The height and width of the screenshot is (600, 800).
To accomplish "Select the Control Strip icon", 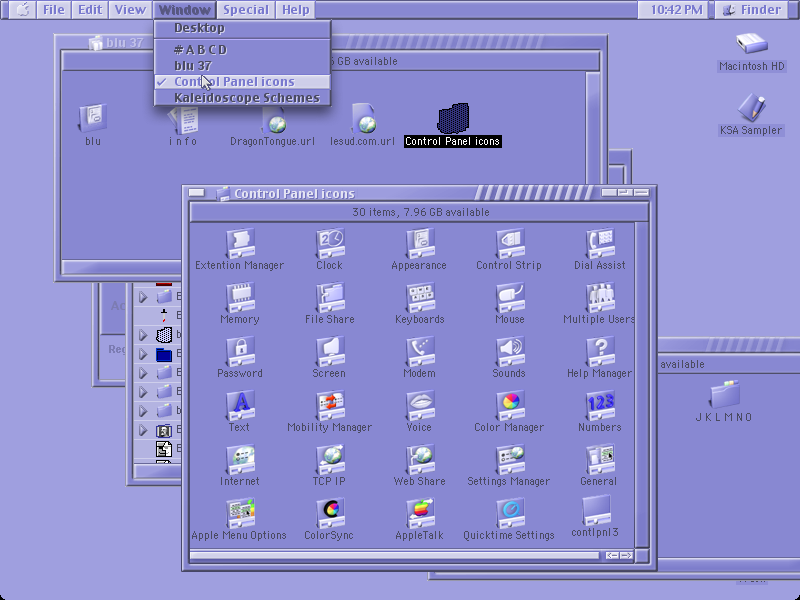I will point(510,243).
